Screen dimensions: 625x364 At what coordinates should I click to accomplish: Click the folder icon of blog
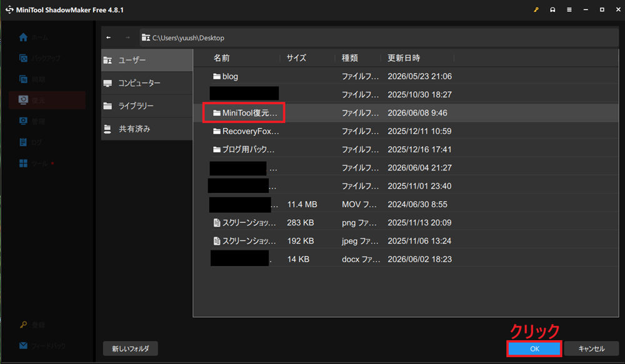(217, 76)
